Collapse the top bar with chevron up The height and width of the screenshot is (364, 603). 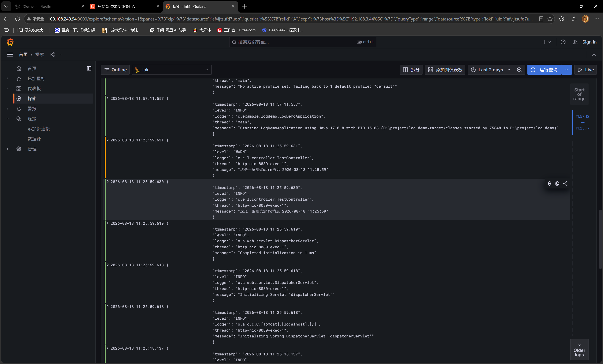(594, 55)
